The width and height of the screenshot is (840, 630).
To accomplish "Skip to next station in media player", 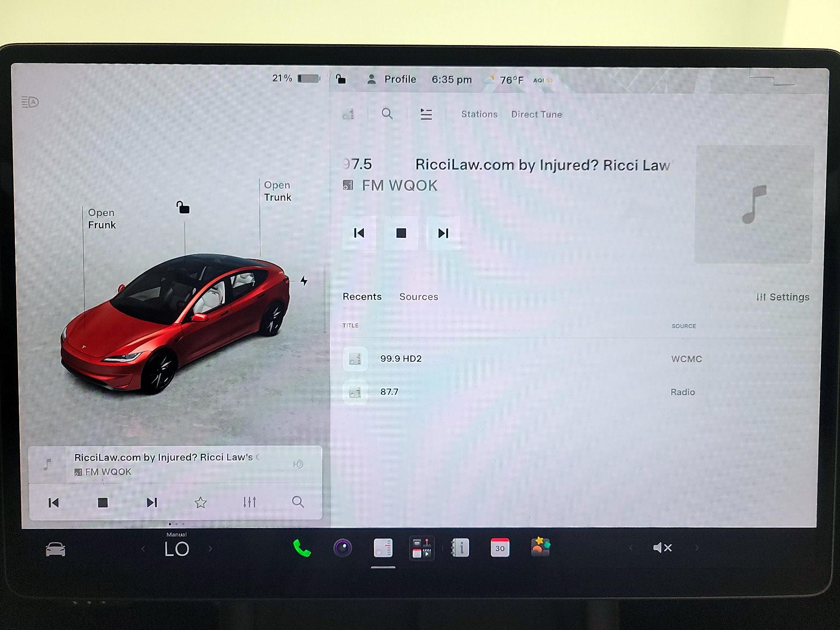I will [443, 233].
